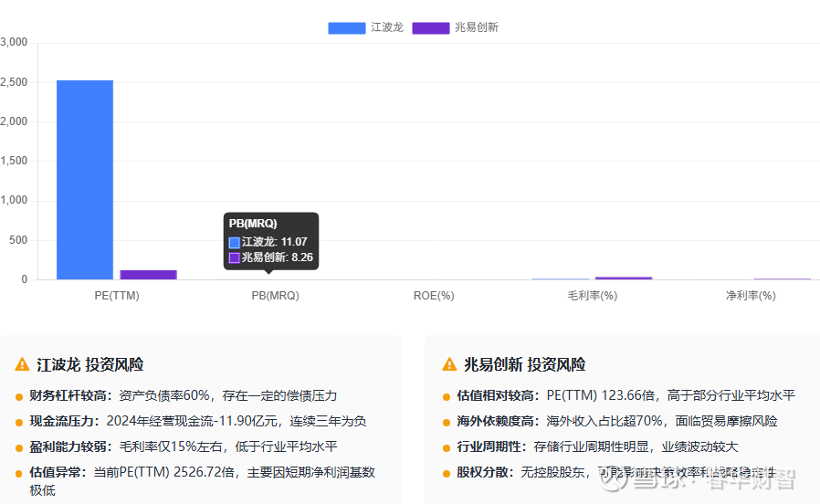
Task: Click the orange bullet before 估值相对较高
Action: coord(446,396)
